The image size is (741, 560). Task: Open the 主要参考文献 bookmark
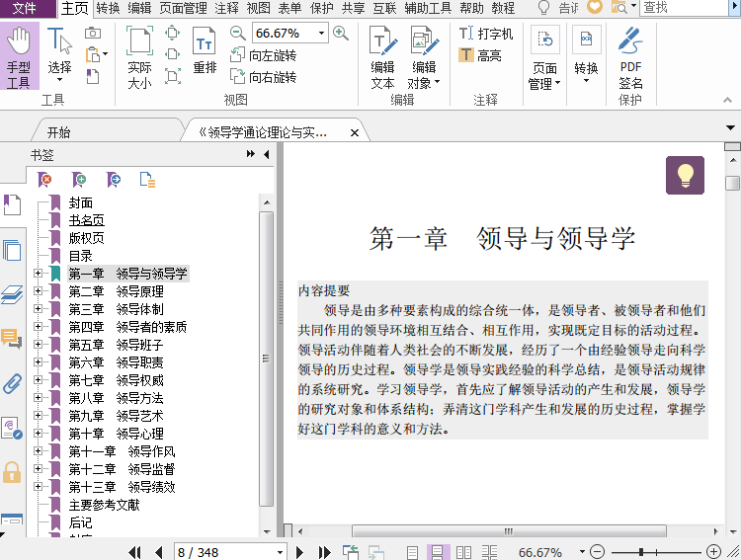104,505
